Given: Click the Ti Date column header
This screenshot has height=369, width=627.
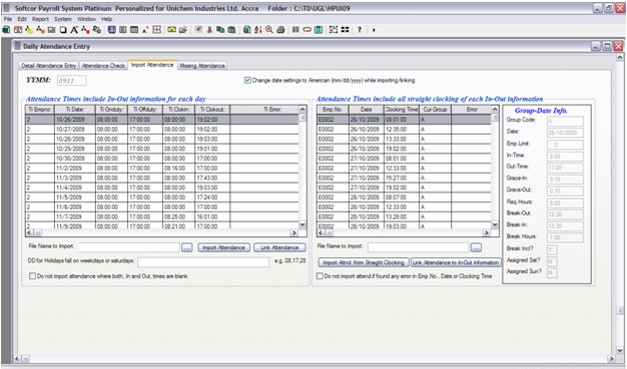Looking at the screenshot, I should pyautogui.click(x=75, y=110).
